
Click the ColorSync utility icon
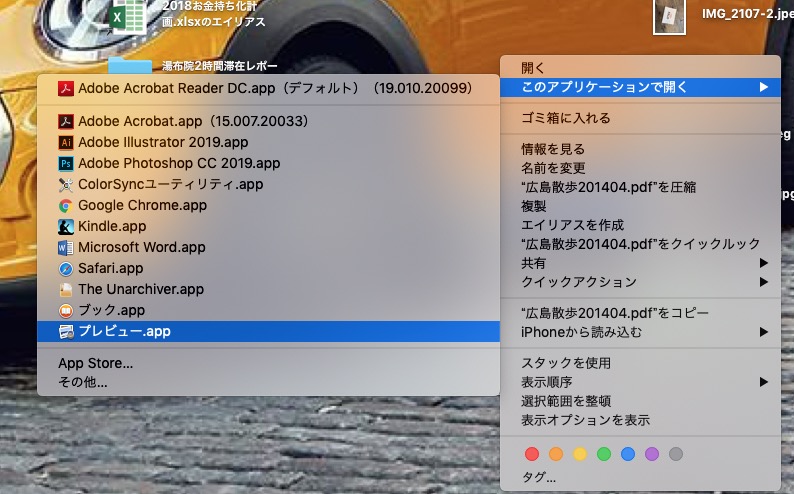coord(66,184)
